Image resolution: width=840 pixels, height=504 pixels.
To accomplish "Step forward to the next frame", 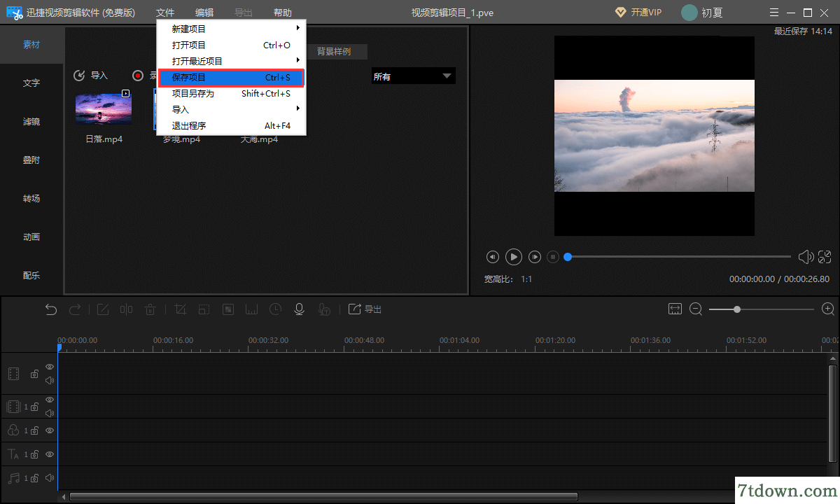I will click(535, 257).
